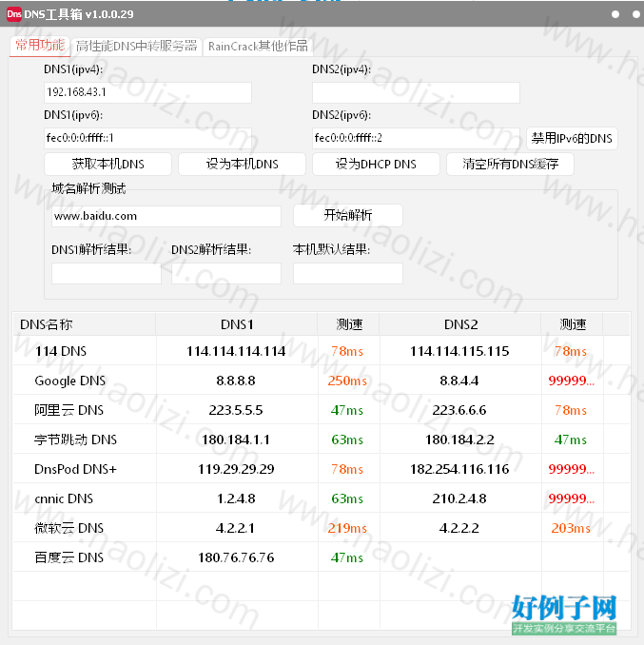Viewport: 644px width, 645px height.
Task: Click the DNS名称 column header
Action: pyautogui.click(x=85, y=324)
